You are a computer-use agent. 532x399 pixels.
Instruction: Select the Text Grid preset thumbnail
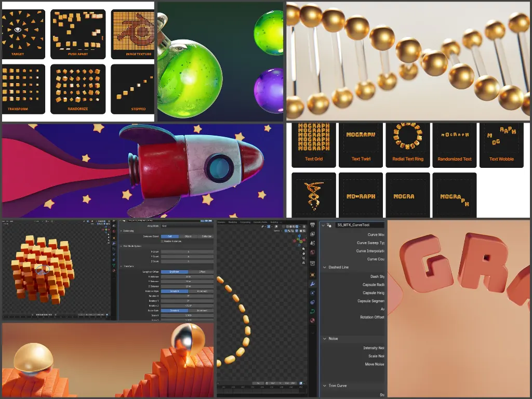pos(314,145)
